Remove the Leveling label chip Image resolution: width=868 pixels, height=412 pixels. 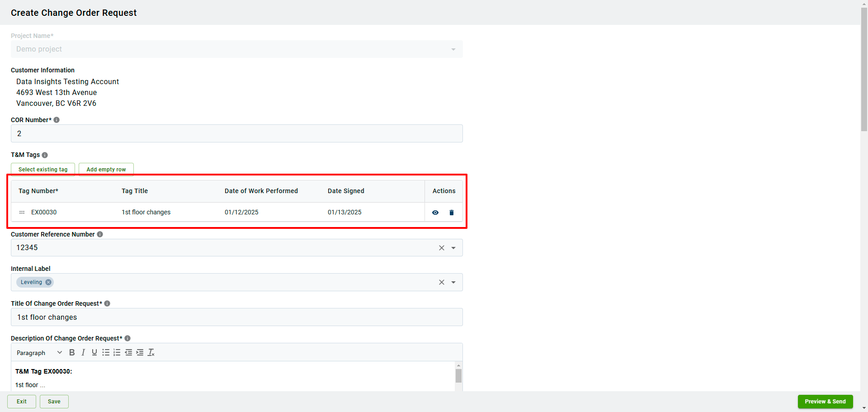48,282
